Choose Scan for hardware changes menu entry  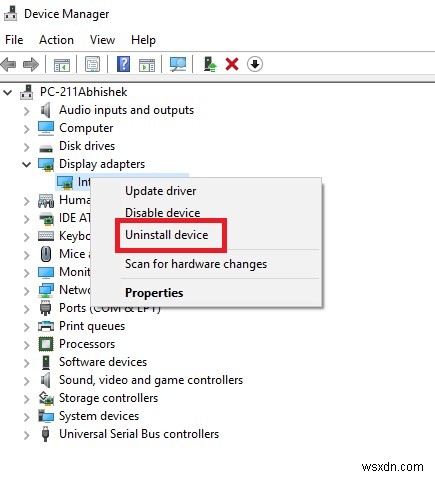click(196, 264)
